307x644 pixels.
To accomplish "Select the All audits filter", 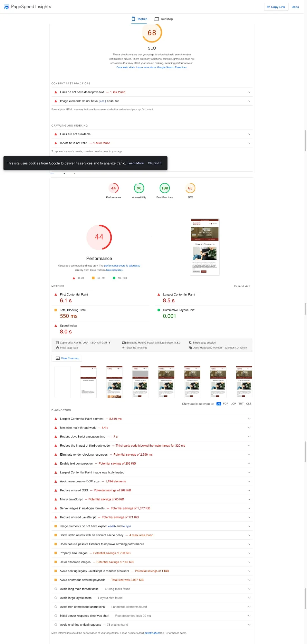I will pos(219,404).
